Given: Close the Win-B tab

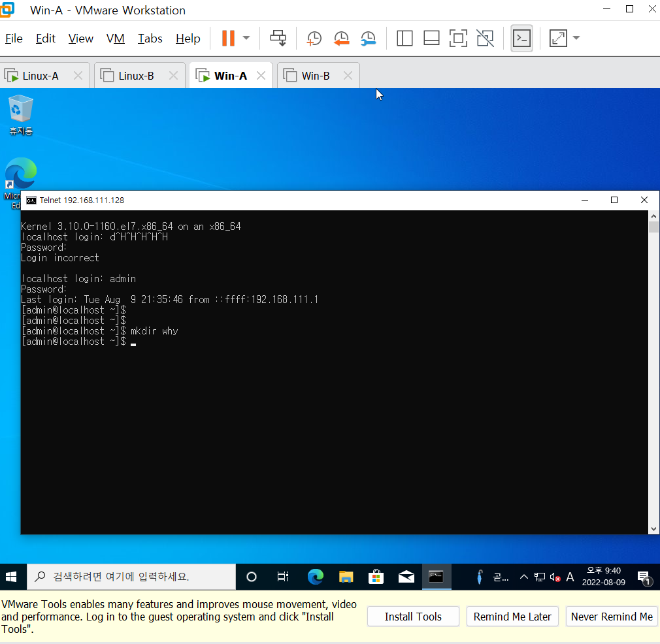Looking at the screenshot, I should (348, 76).
